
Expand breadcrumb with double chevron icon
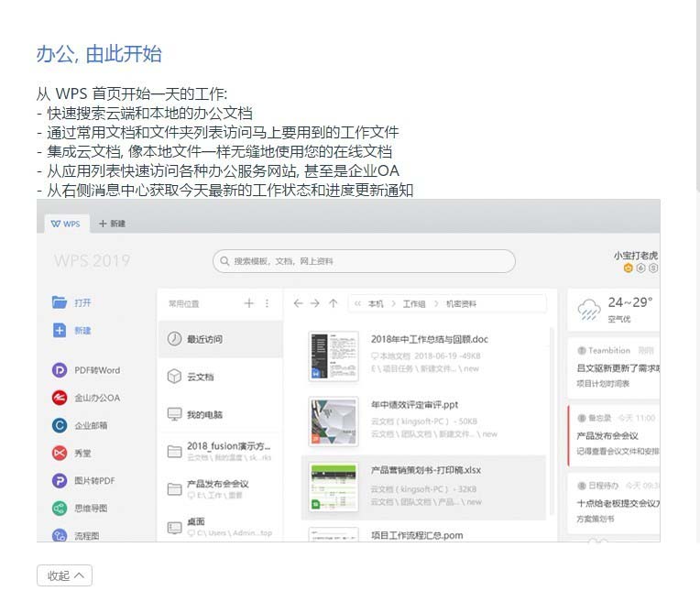point(357,303)
